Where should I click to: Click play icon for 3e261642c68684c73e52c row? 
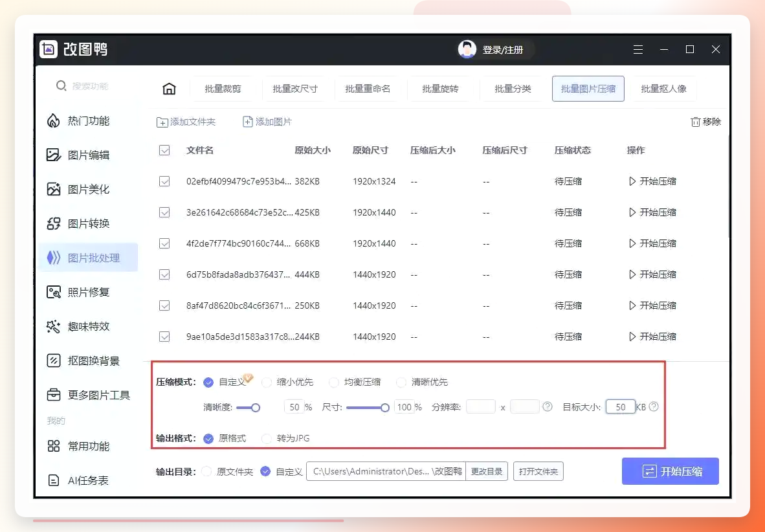pyautogui.click(x=632, y=212)
